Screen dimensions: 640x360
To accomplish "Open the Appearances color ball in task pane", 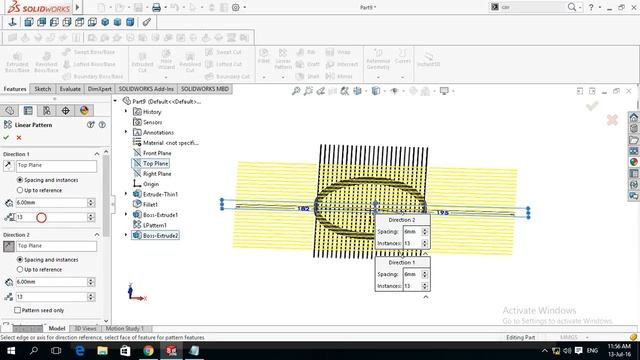I will 633,162.
